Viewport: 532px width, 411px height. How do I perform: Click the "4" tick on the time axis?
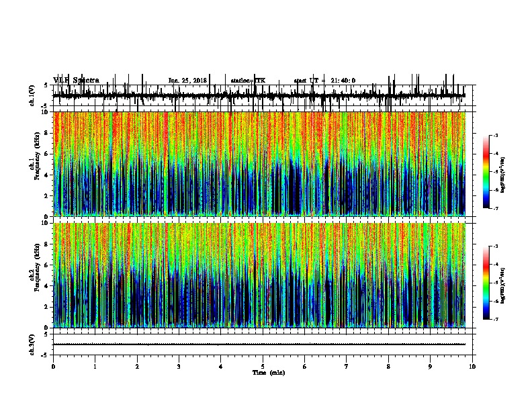tap(221, 367)
